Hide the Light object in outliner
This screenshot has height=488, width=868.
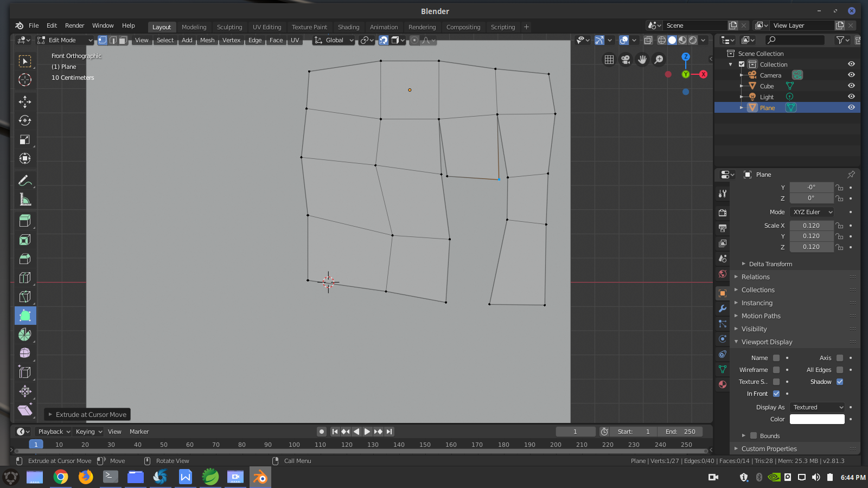tap(851, 97)
